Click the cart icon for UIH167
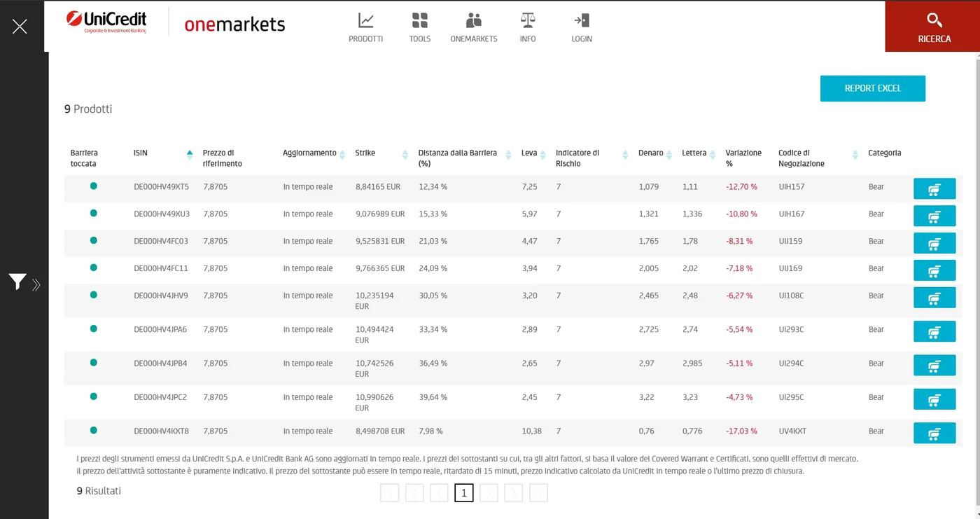Viewport: 980px width, 519px height. (x=934, y=216)
